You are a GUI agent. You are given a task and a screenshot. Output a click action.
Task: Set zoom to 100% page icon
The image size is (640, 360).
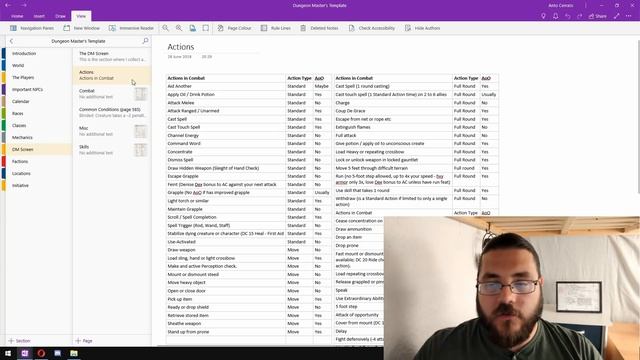(192, 28)
